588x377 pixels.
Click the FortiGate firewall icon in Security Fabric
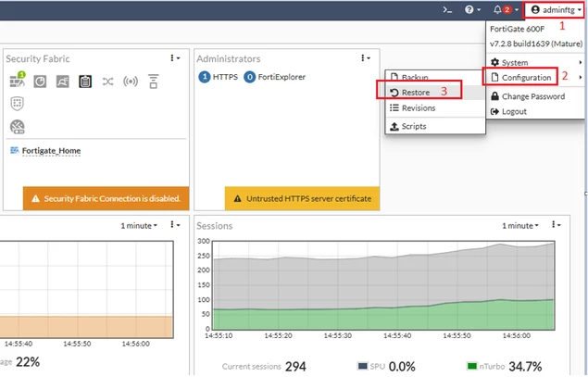pos(18,80)
